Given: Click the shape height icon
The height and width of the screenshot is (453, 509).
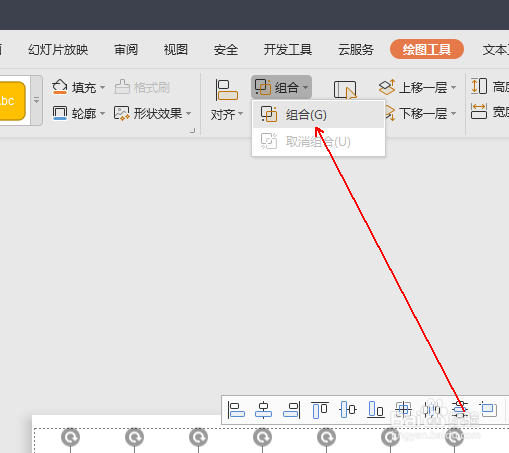Looking at the screenshot, I should click(x=479, y=86).
